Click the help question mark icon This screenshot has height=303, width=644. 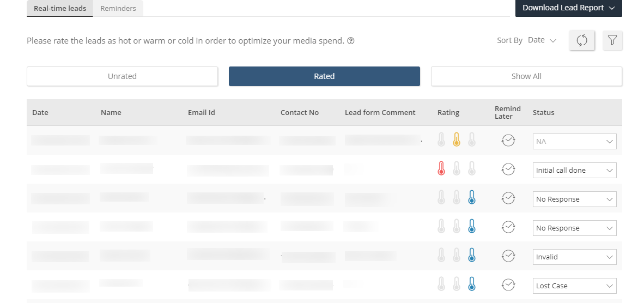click(x=351, y=41)
